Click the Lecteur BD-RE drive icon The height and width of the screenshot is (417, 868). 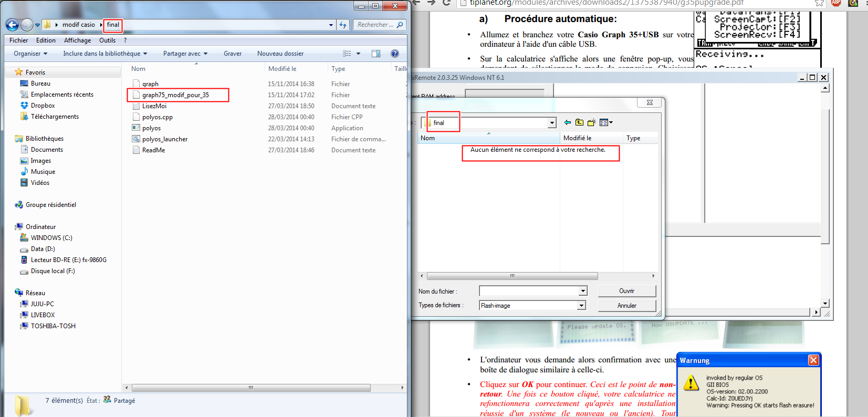(x=24, y=260)
